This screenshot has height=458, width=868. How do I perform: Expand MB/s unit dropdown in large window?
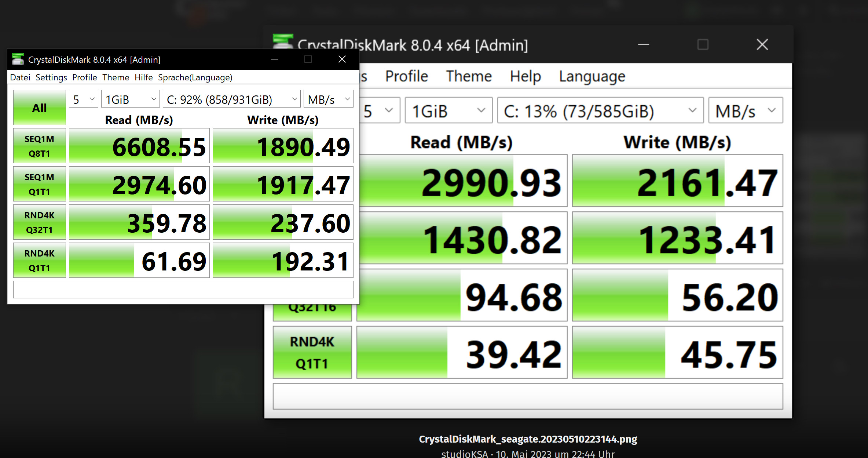tap(745, 110)
